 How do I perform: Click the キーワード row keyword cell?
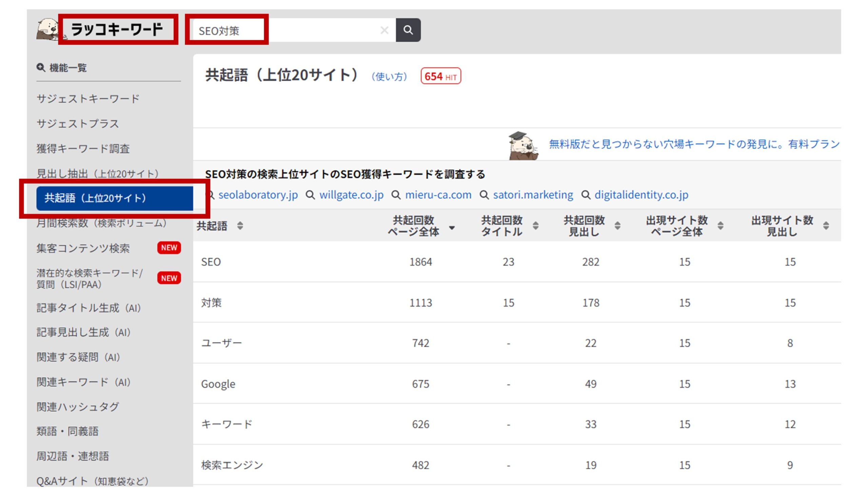(226, 424)
